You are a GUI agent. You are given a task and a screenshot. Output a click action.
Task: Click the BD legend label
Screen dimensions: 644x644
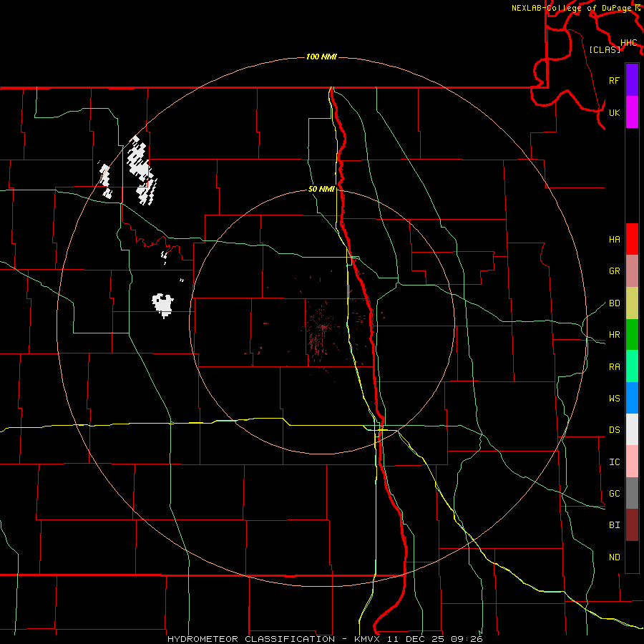pyautogui.click(x=614, y=303)
